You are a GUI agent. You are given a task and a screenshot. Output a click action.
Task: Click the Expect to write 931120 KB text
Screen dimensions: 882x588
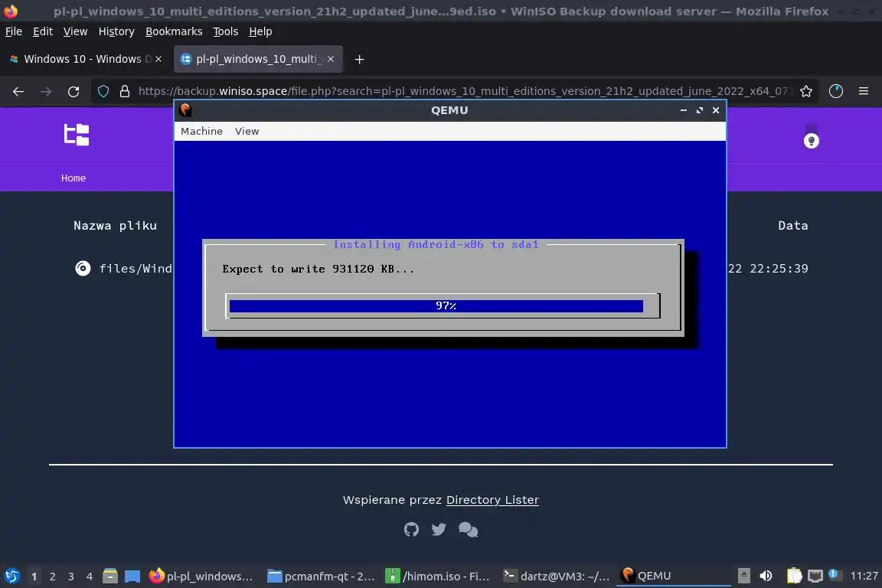click(x=318, y=269)
